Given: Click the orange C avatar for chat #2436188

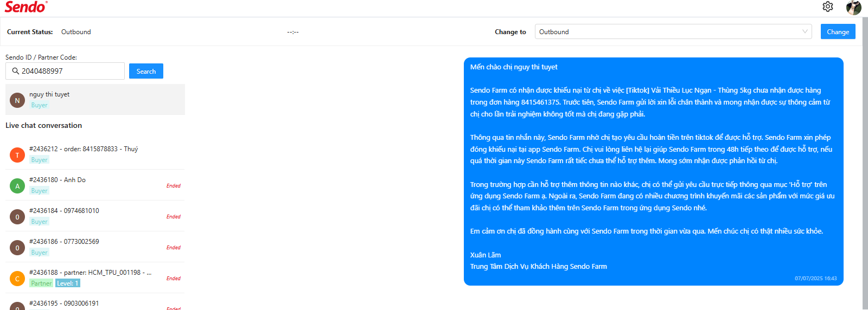Looking at the screenshot, I should click(17, 279).
